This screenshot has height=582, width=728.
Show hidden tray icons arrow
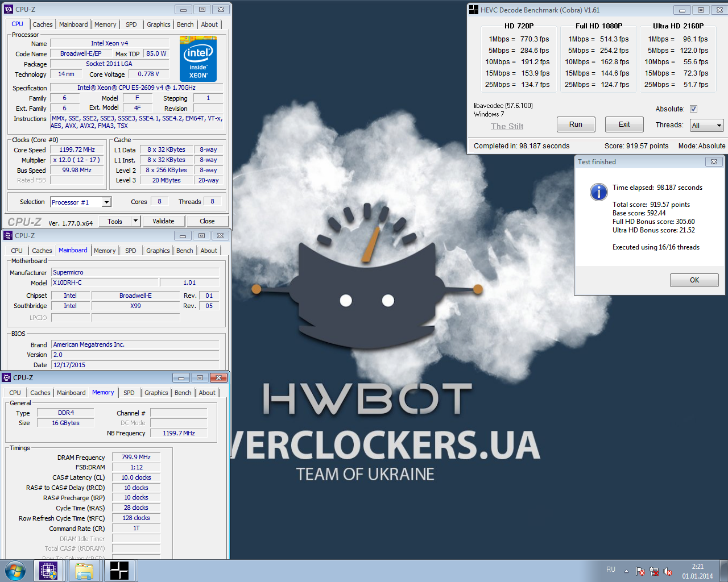pyautogui.click(x=626, y=571)
